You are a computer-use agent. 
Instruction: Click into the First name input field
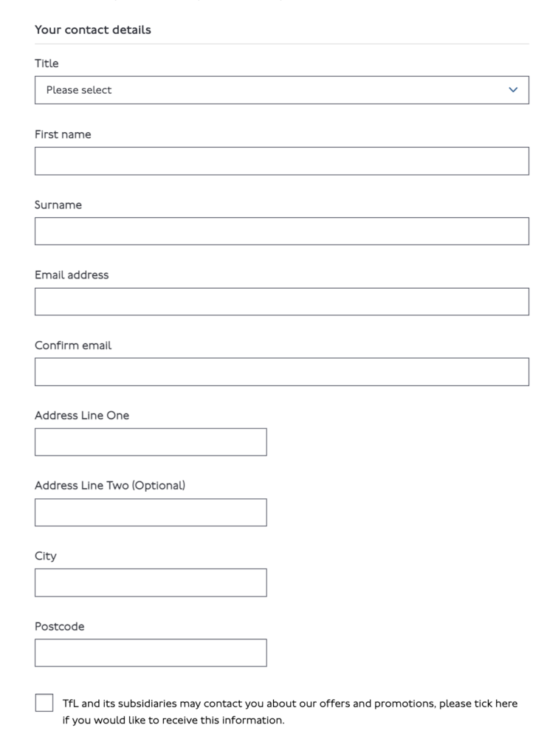281,161
